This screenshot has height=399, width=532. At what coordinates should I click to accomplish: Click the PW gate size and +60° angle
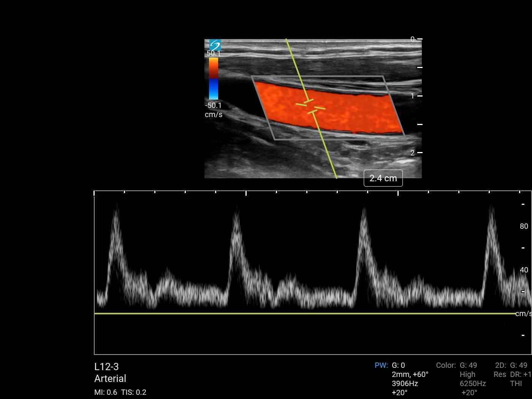tap(410, 374)
